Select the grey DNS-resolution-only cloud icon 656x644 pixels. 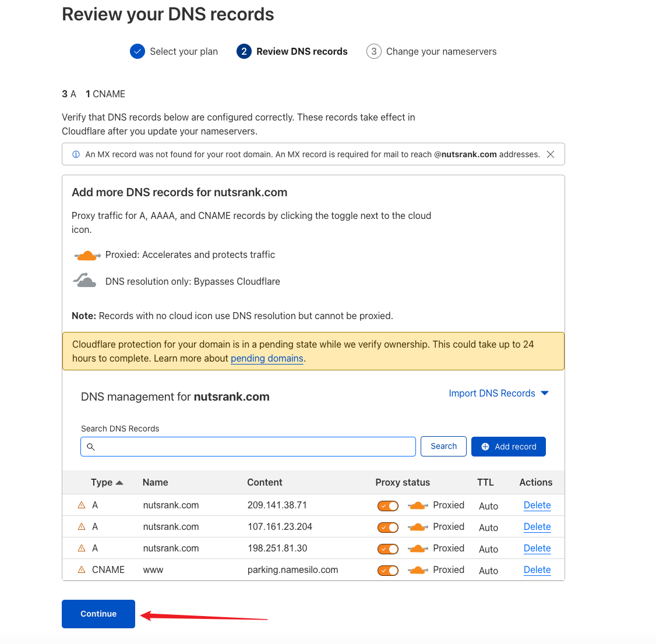pos(84,279)
